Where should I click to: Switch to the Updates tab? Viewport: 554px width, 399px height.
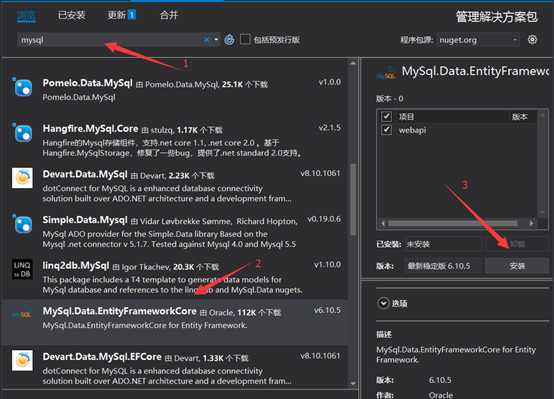(122, 15)
